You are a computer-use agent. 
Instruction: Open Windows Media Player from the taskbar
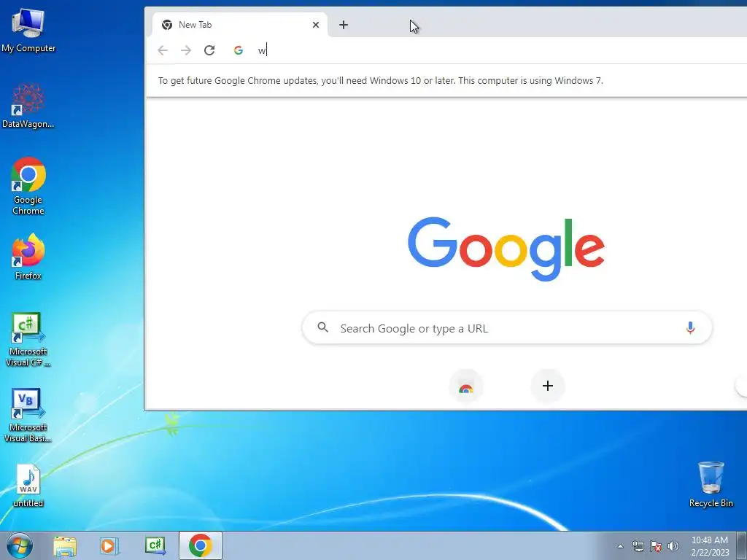pyautogui.click(x=109, y=545)
